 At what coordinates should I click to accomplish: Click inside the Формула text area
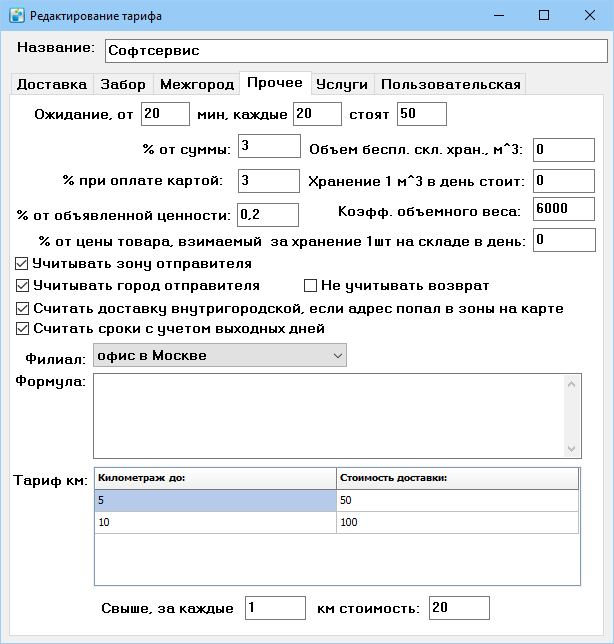pyautogui.click(x=329, y=416)
